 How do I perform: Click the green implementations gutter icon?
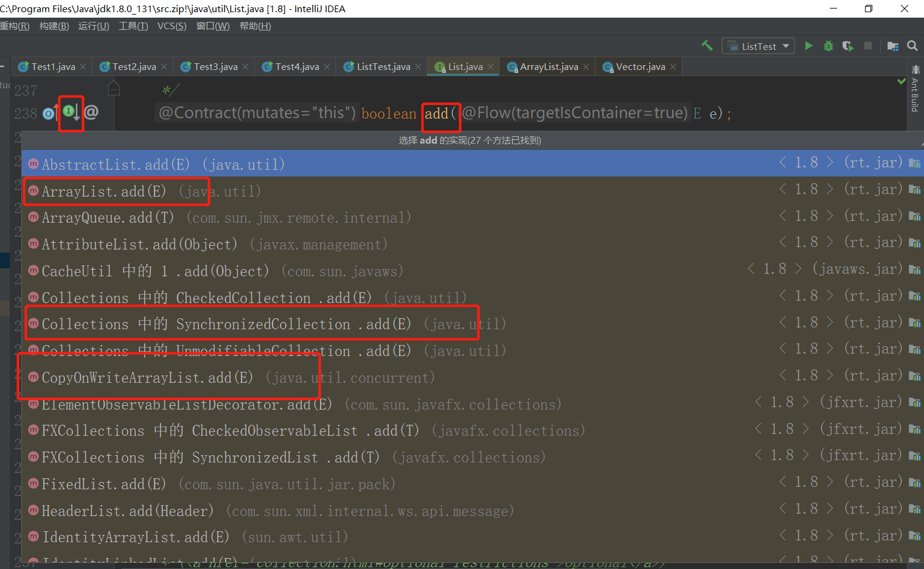pyautogui.click(x=69, y=111)
